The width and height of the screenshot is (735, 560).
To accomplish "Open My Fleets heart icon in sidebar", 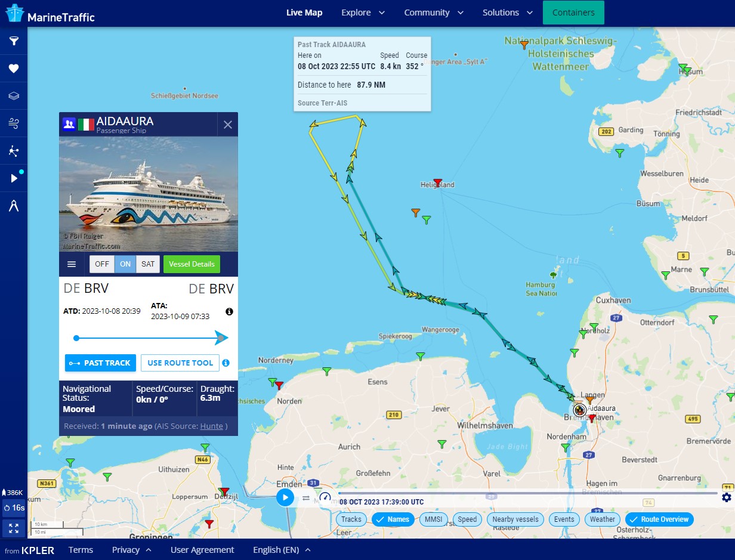I will pyautogui.click(x=14, y=69).
